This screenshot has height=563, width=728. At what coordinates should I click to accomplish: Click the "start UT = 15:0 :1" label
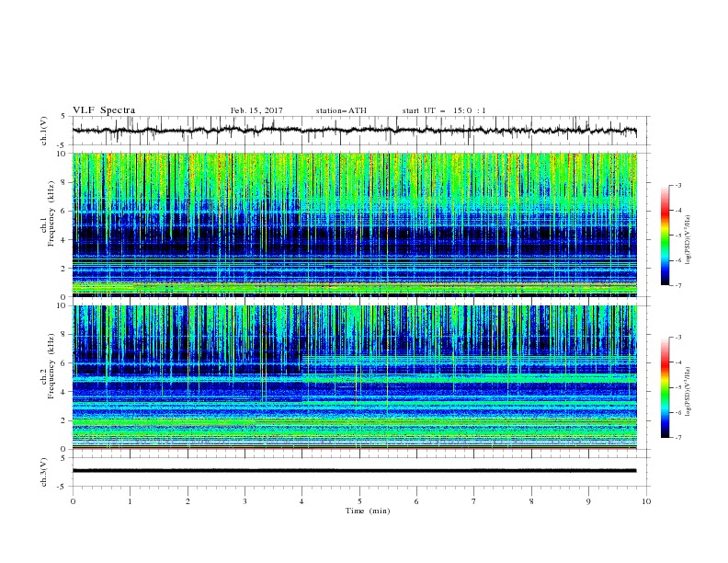pyautogui.click(x=444, y=110)
